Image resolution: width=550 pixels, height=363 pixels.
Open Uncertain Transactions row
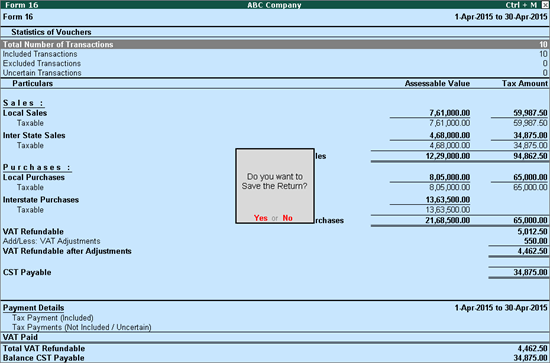275,73
